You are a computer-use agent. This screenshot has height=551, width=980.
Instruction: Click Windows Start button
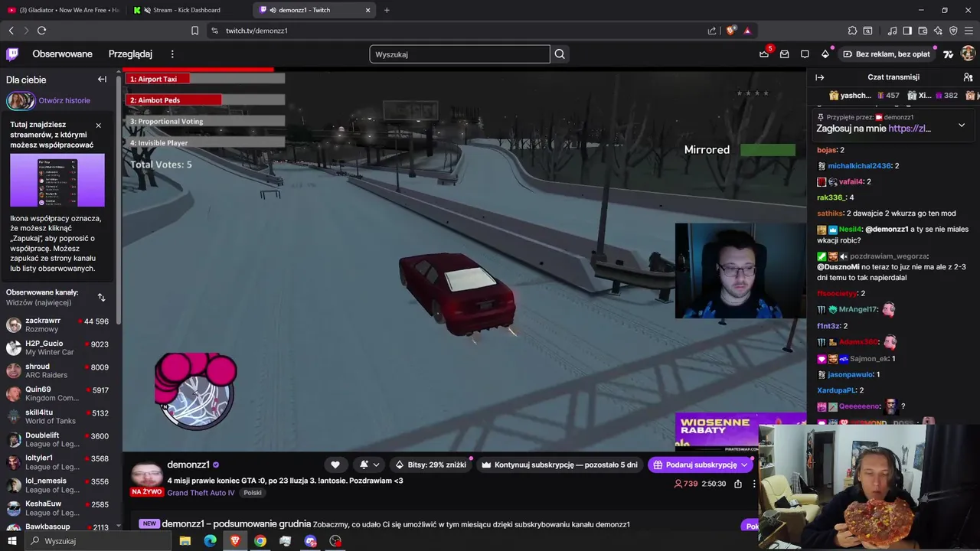(12, 541)
